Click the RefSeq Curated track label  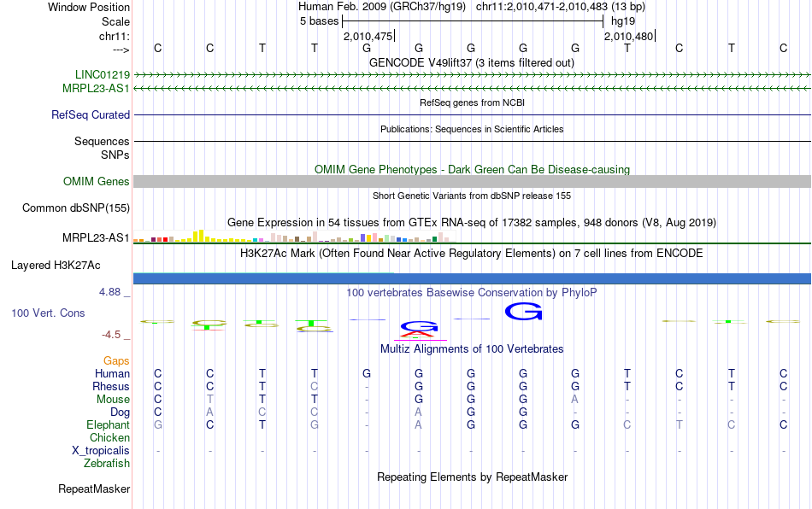pos(91,114)
